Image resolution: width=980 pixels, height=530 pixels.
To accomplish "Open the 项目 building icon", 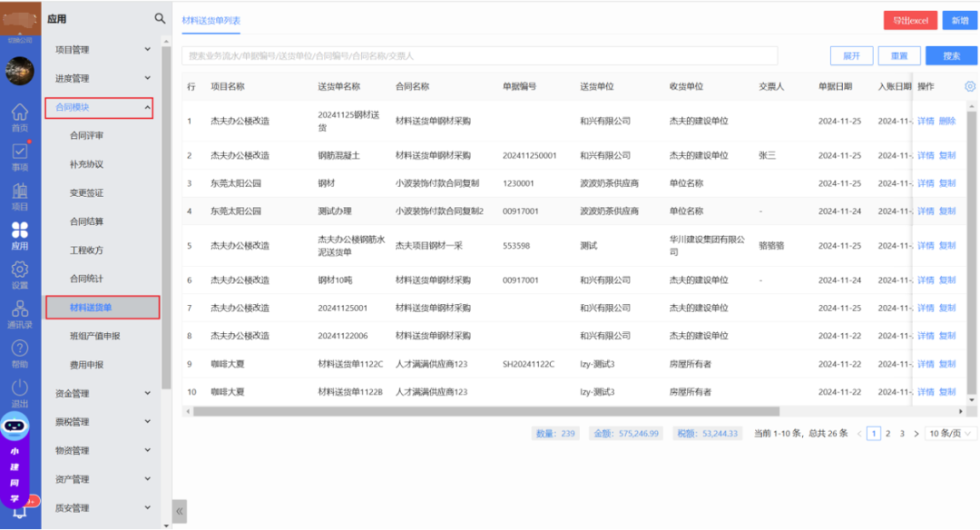I will pos(19,192).
